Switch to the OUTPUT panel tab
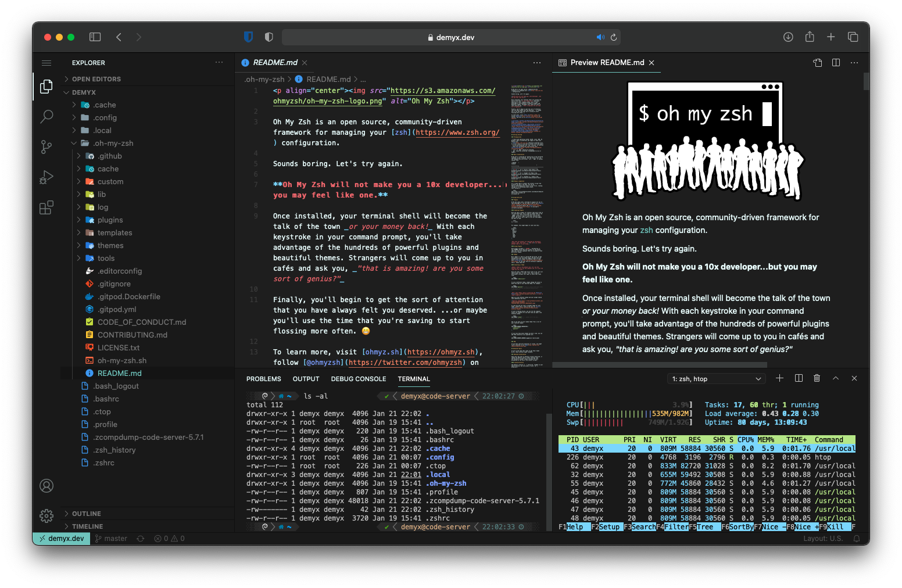Viewport: 902px width, 588px height. pyautogui.click(x=306, y=379)
